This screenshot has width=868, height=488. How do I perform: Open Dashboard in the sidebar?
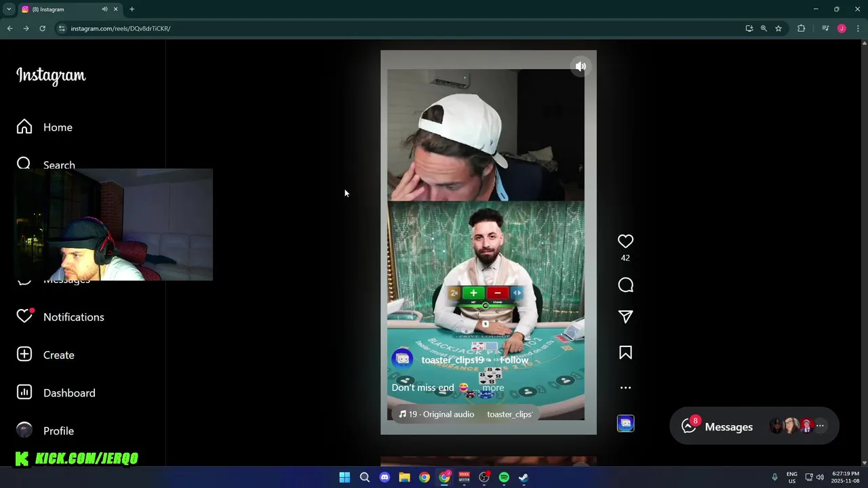(56, 393)
